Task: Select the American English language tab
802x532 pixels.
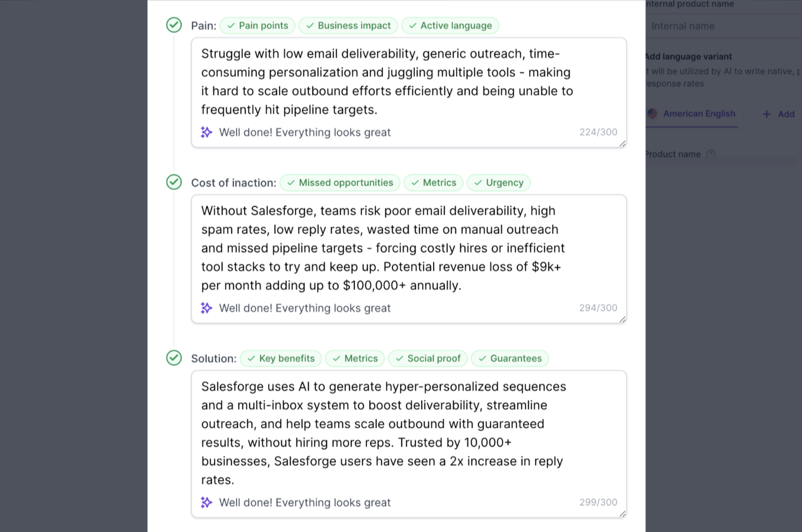Action: pos(692,114)
